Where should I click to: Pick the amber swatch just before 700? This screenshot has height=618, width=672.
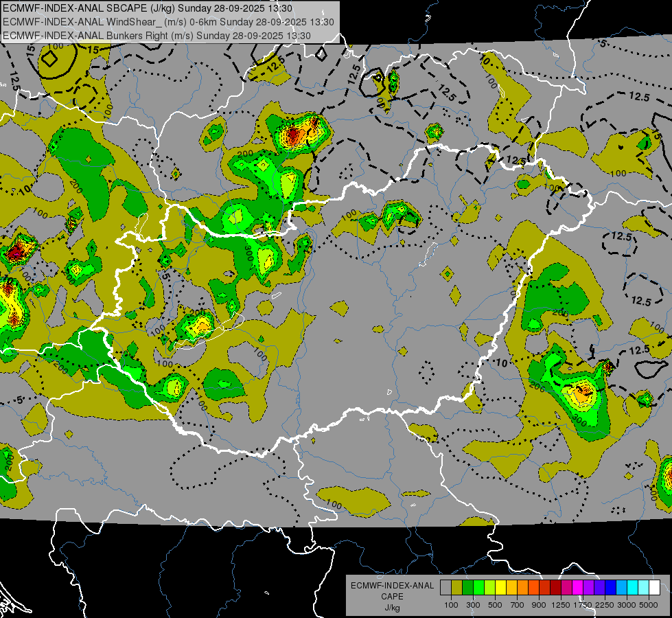[x=511, y=588]
